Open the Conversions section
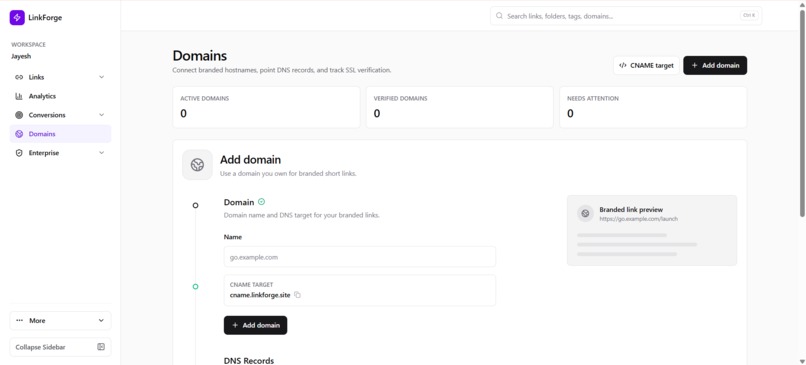The width and height of the screenshot is (806, 365). point(60,115)
